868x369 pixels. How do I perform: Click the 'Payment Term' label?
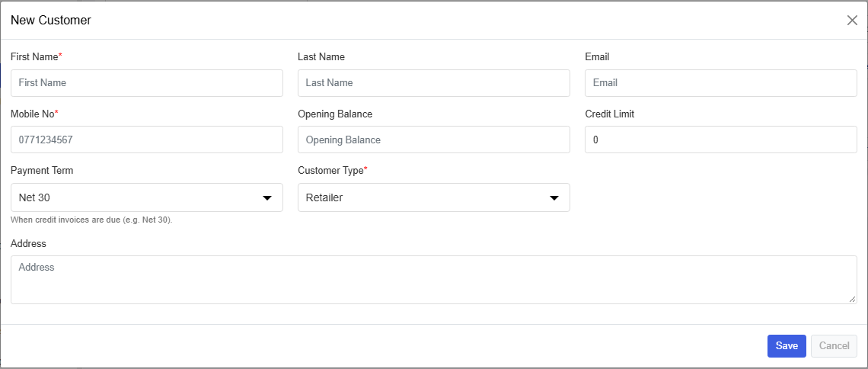pos(42,170)
